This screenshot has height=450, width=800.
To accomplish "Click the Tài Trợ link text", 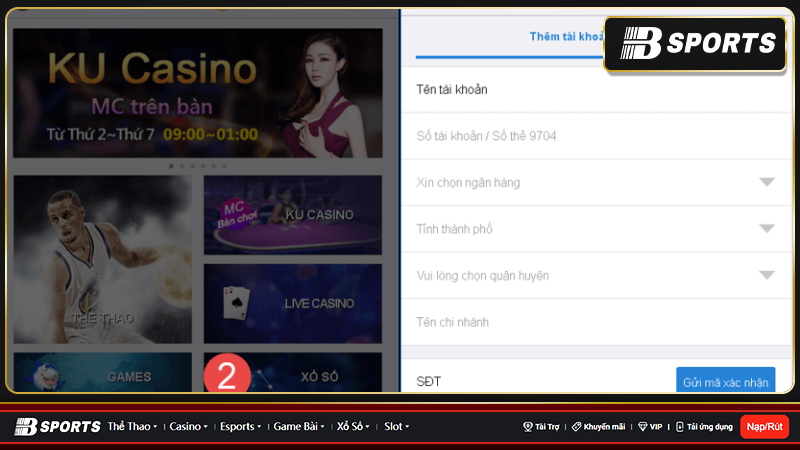I will tap(547, 427).
